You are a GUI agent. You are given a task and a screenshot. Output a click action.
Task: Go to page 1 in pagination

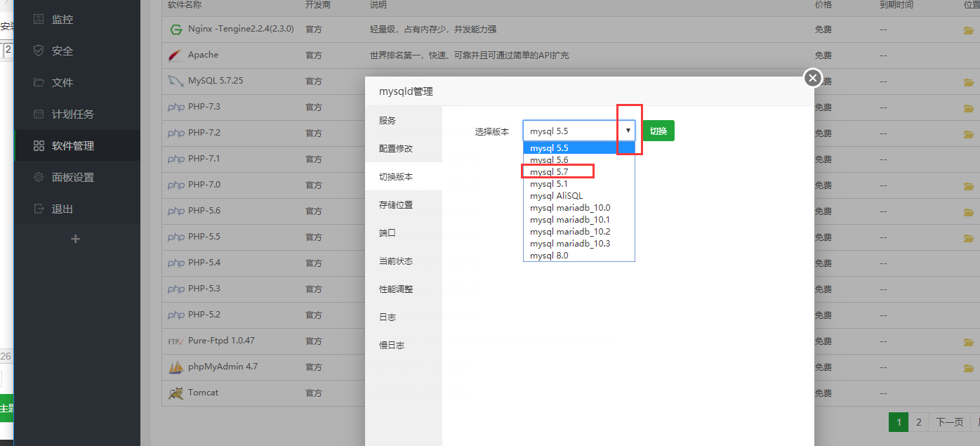click(899, 422)
